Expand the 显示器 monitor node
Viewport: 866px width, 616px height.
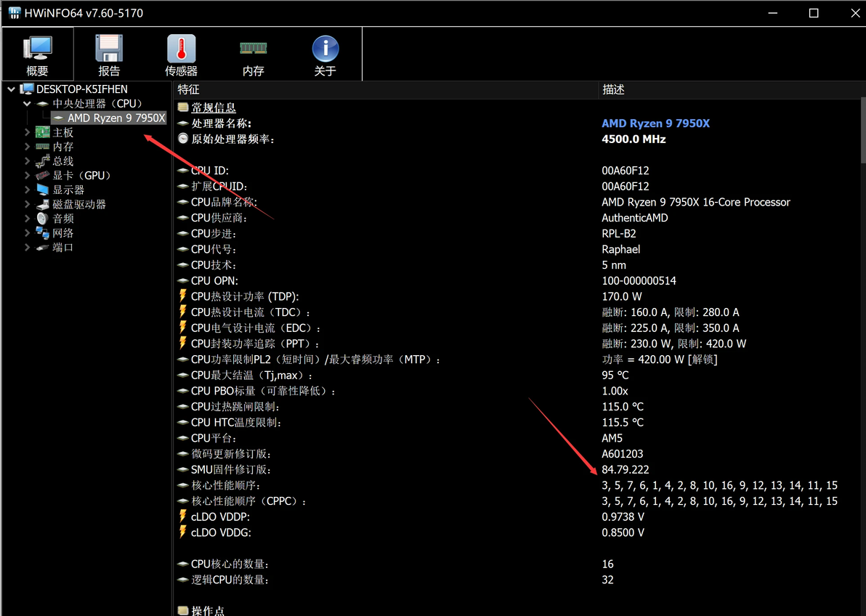[x=26, y=190]
